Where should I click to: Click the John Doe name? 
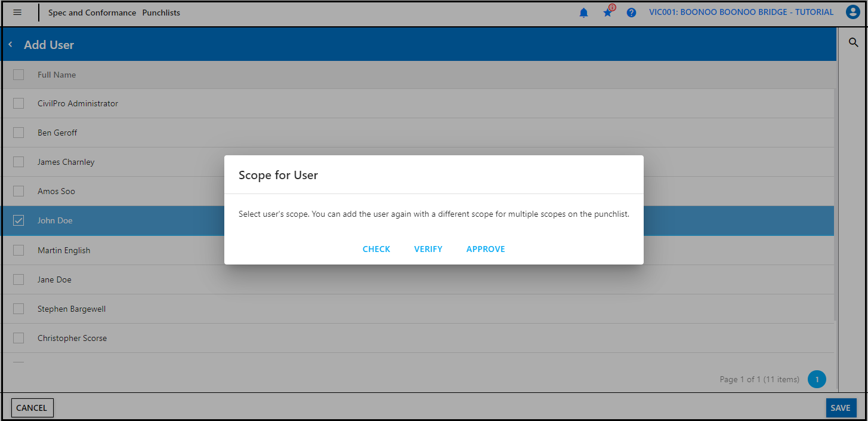[55, 220]
